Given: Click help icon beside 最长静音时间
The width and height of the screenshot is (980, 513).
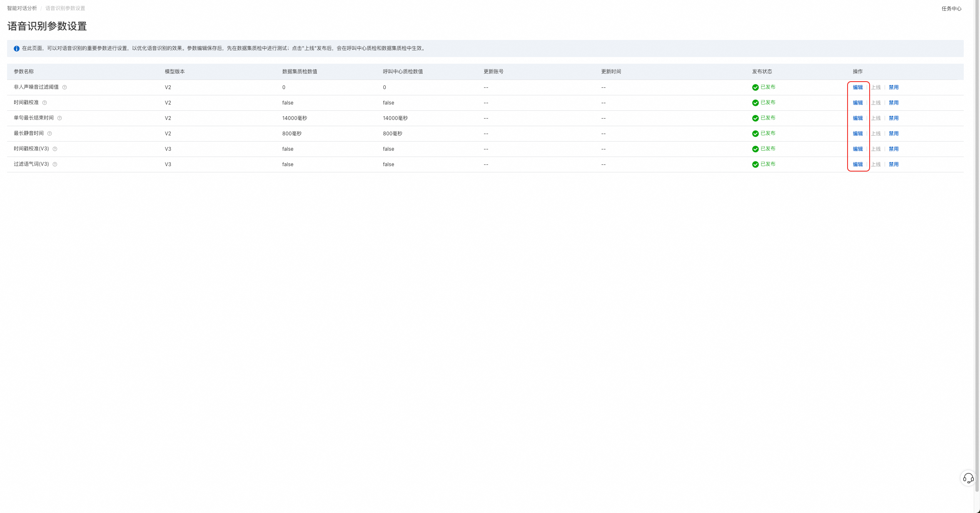Looking at the screenshot, I should click(50, 134).
